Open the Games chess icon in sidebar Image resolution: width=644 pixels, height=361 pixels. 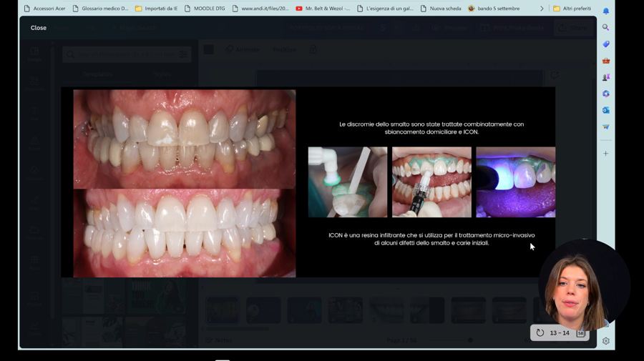[606, 77]
